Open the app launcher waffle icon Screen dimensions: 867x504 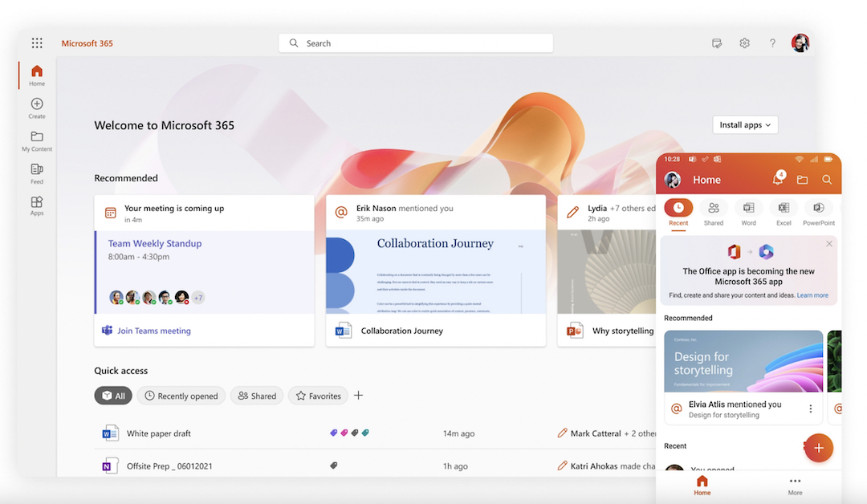37,43
